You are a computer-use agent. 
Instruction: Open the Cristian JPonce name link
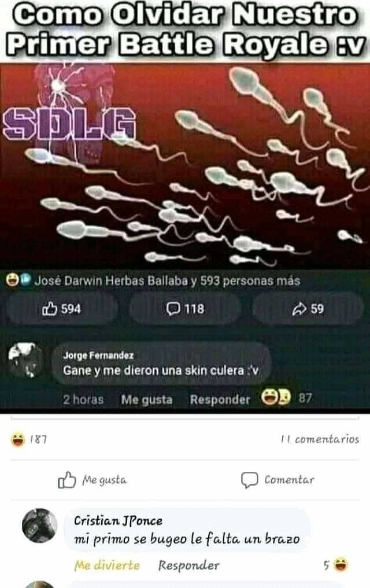(x=118, y=520)
